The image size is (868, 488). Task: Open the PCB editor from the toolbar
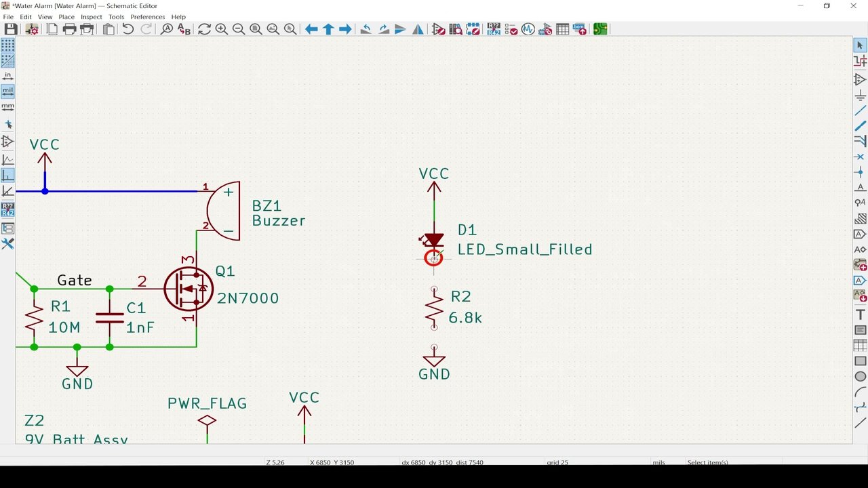pyautogui.click(x=600, y=29)
